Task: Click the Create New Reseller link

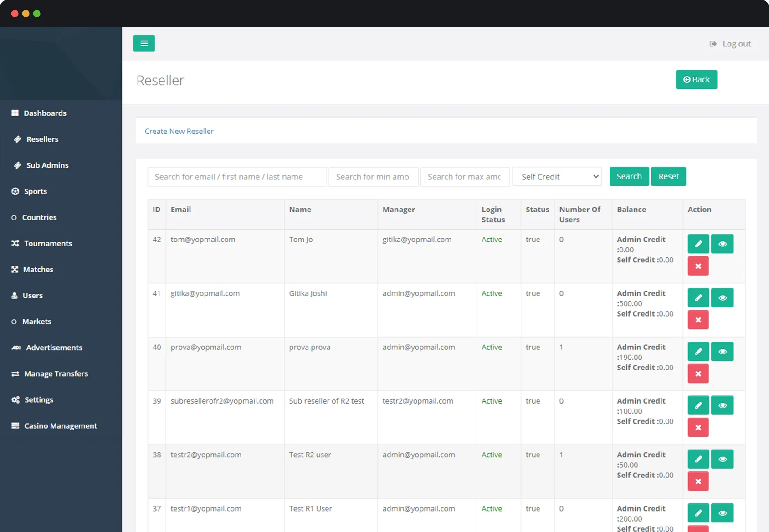Action: pyautogui.click(x=179, y=131)
